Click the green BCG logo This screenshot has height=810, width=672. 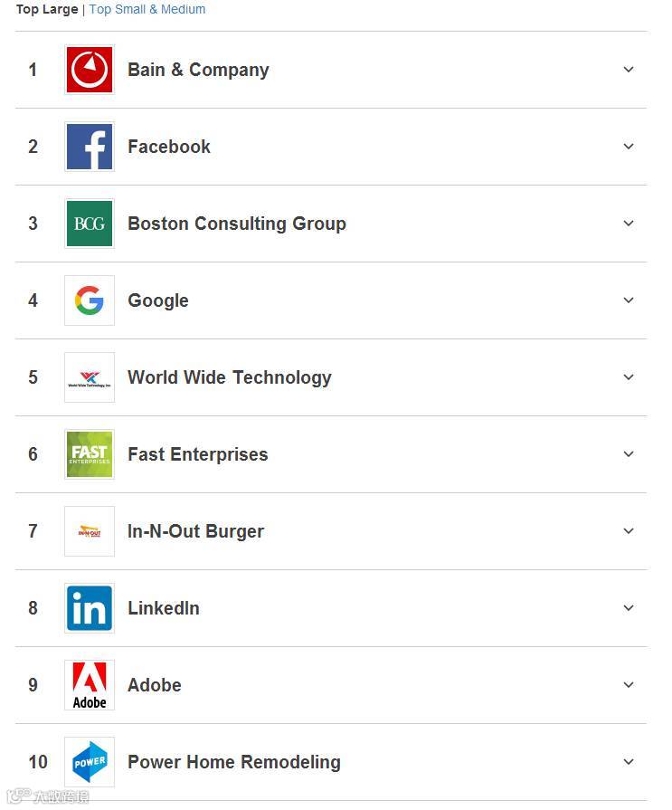pyautogui.click(x=90, y=224)
